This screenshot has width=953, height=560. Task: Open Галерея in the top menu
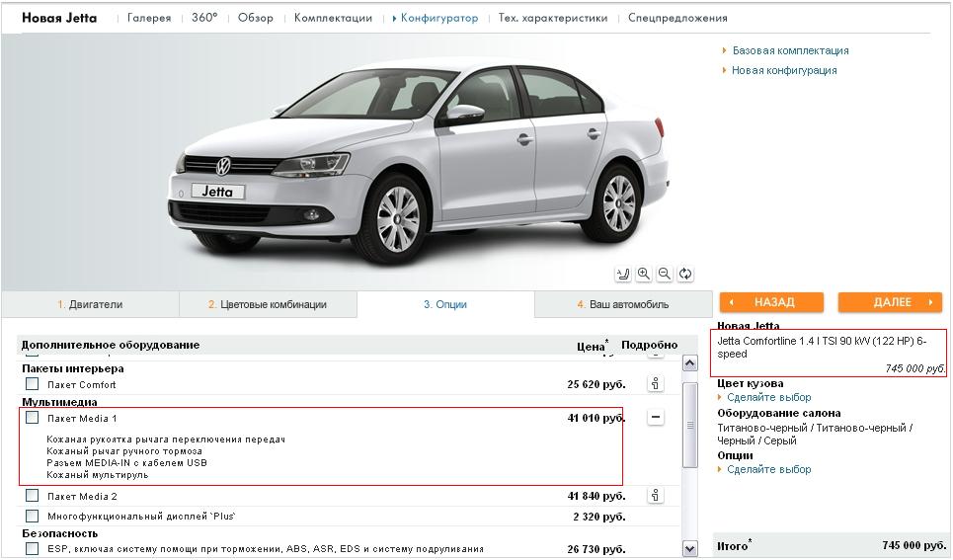point(149,18)
